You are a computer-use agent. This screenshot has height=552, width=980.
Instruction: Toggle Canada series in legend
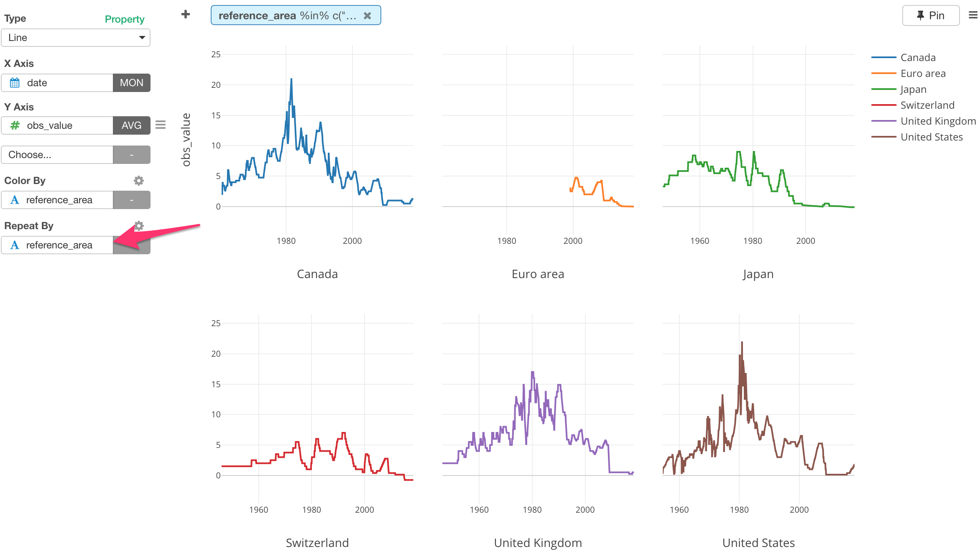click(x=903, y=57)
